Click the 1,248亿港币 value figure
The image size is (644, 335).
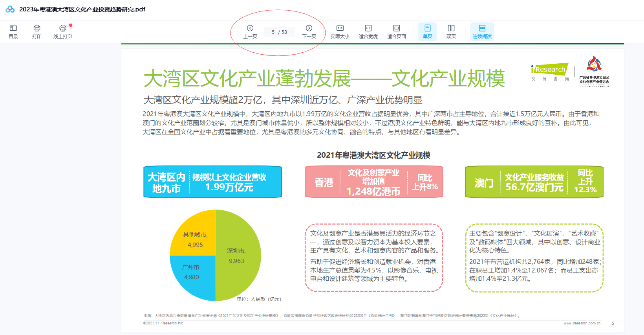click(373, 191)
